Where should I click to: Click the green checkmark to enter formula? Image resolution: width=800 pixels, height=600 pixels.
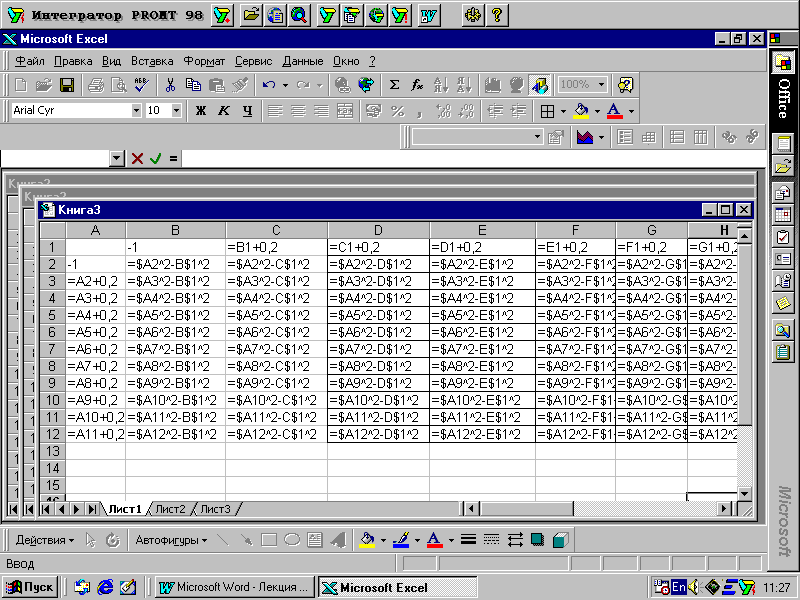155,158
